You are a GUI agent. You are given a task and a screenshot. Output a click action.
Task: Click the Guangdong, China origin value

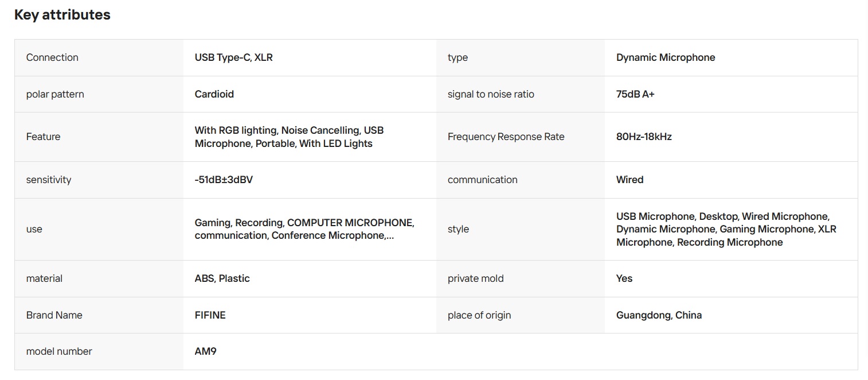click(659, 315)
